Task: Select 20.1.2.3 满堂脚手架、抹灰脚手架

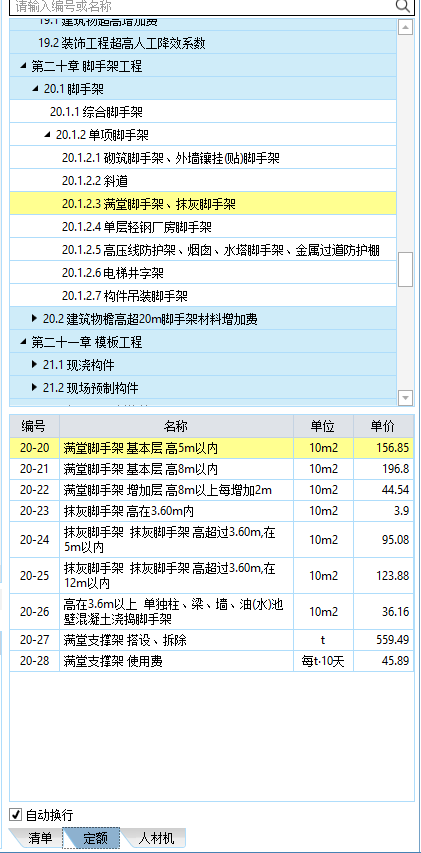Action: click(203, 204)
